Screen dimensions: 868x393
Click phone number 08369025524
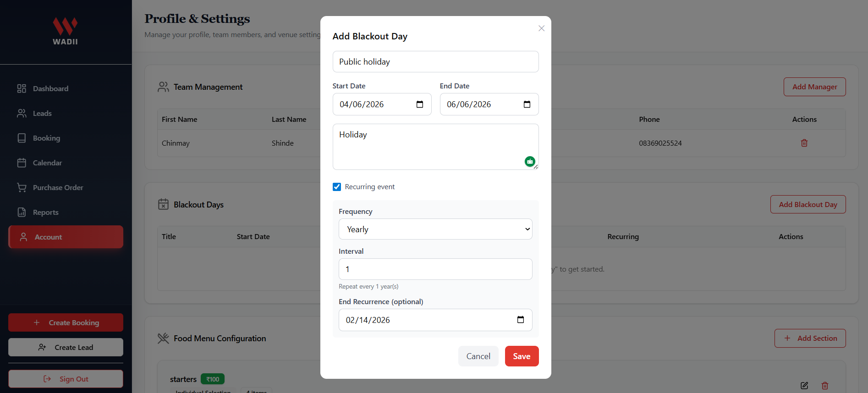pos(660,143)
